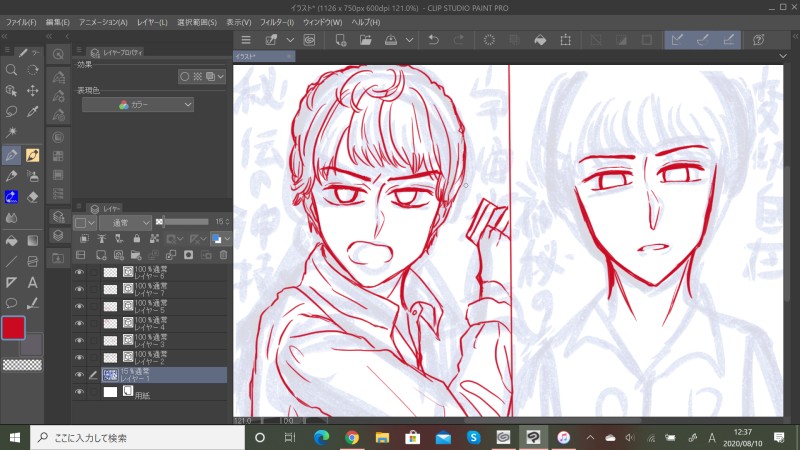The width and height of the screenshot is (800, 450).
Task: Toggle lock layer icon
Action: click(x=136, y=238)
